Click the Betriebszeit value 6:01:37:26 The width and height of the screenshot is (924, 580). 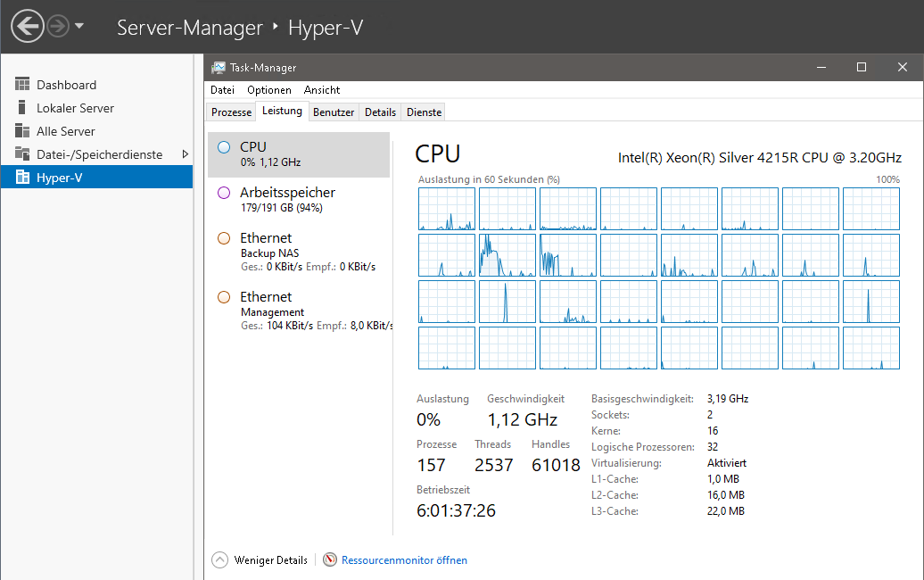pyautogui.click(x=456, y=510)
